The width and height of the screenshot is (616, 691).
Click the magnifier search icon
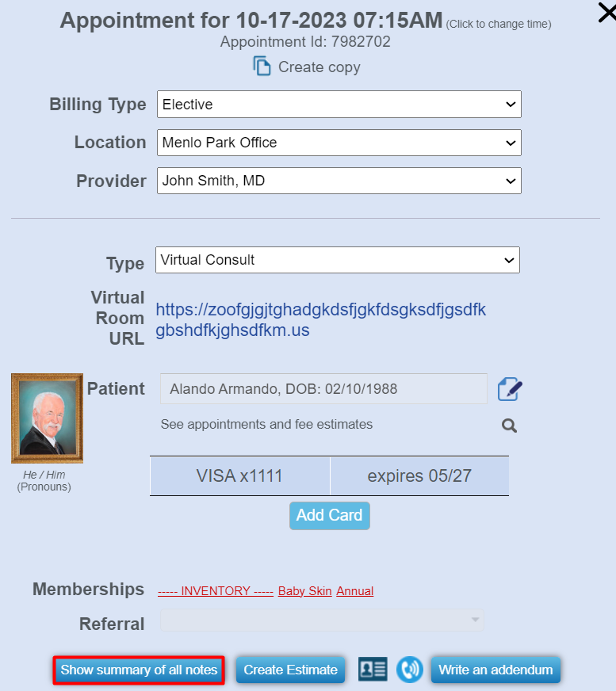(510, 426)
